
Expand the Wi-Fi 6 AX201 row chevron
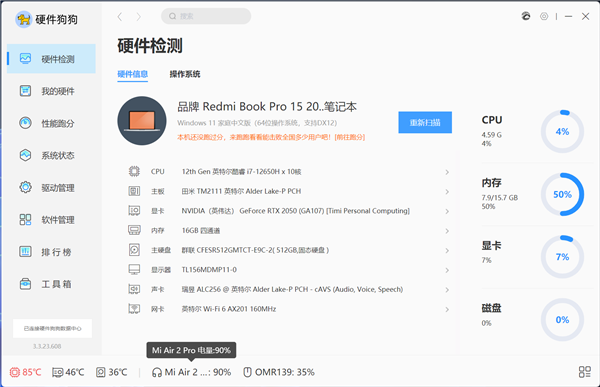(447, 309)
